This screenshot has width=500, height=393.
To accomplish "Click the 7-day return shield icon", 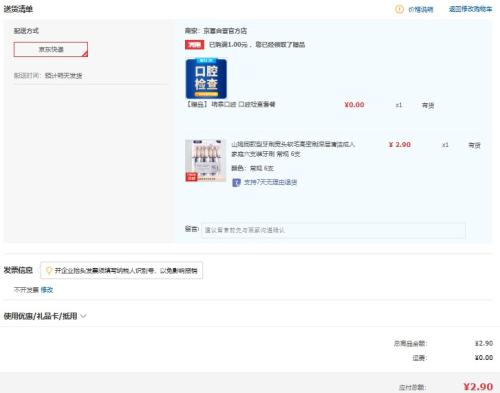I will coord(236,182).
